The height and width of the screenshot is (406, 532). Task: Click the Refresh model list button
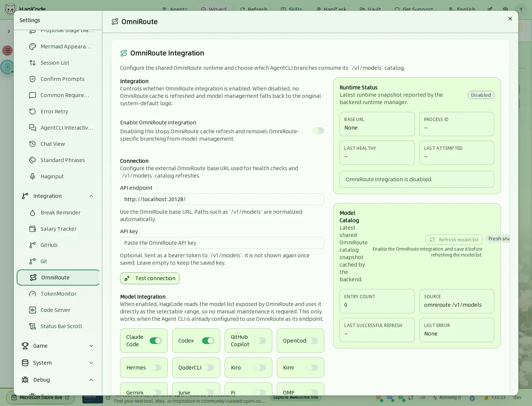pyautogui.click(x=454, y=240)
